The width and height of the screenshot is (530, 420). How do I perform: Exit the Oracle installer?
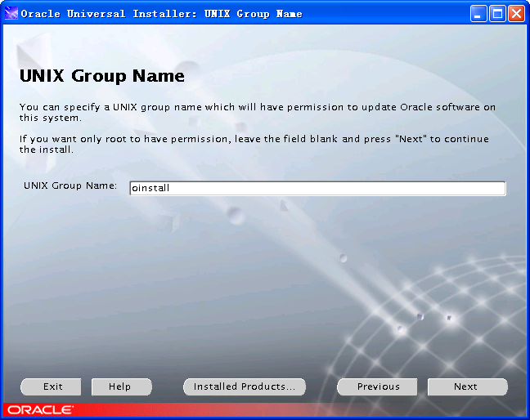[x=52, y=386]
